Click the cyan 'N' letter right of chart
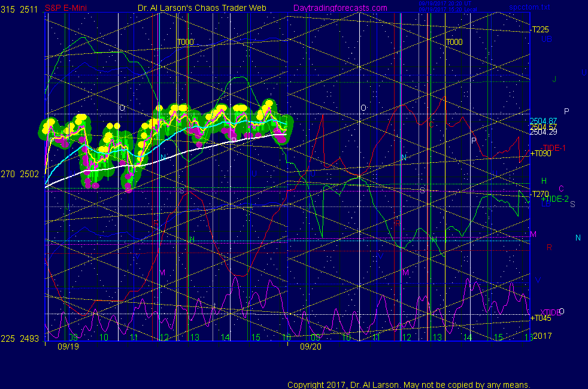 [578, 238]
